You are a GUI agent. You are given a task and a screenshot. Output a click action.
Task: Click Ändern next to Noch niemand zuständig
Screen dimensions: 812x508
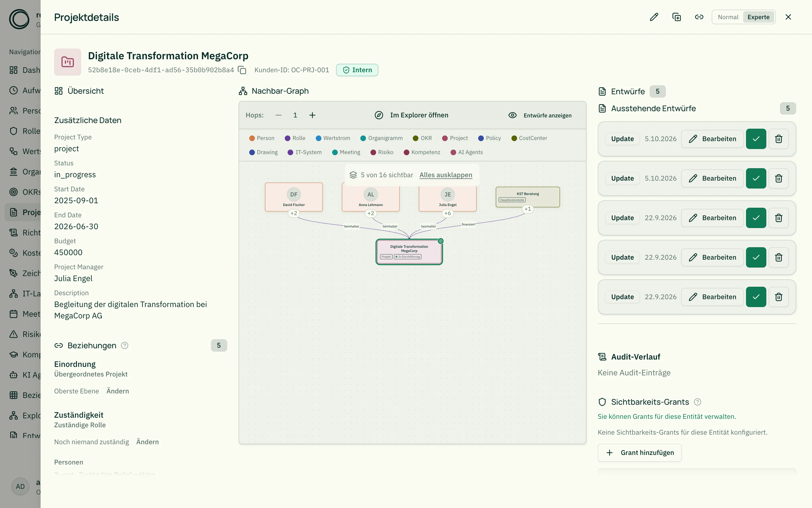point(147,442)
